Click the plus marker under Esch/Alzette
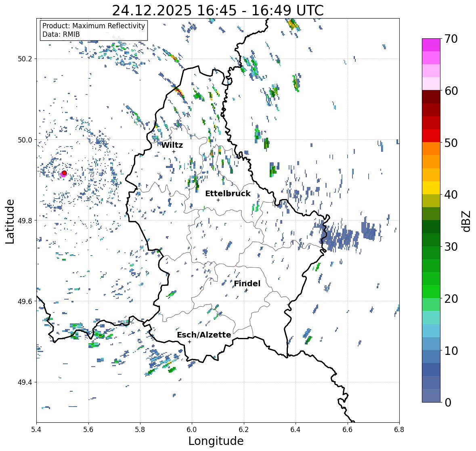The image size is (476, 451). pos(189,342)
